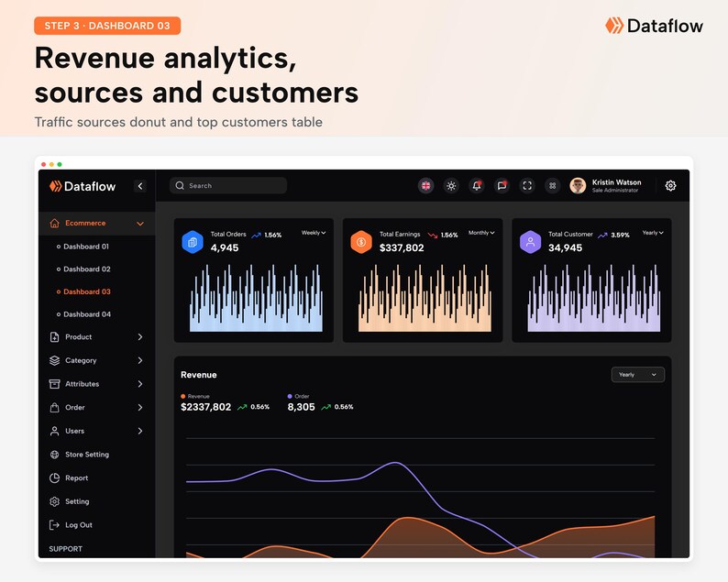The height and width of the screenshot is (582, 728).
Task: Open Dashboard 01
Action: point(86,247)
